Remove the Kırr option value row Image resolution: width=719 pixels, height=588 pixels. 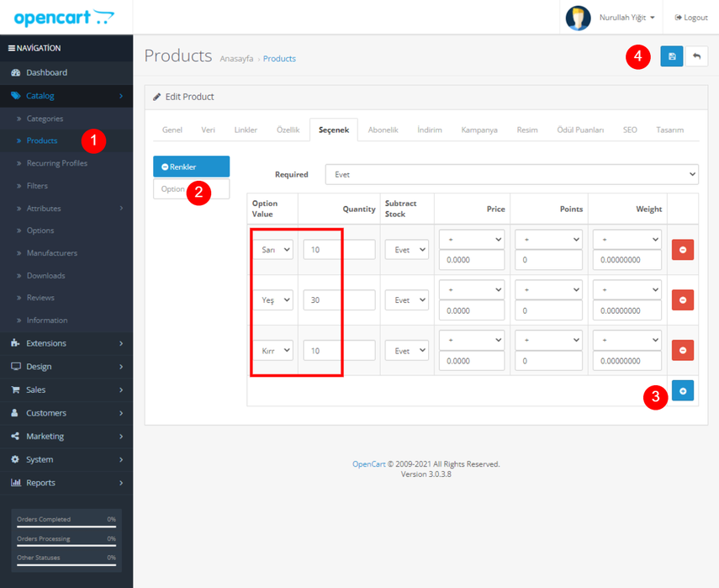(682, 351)
